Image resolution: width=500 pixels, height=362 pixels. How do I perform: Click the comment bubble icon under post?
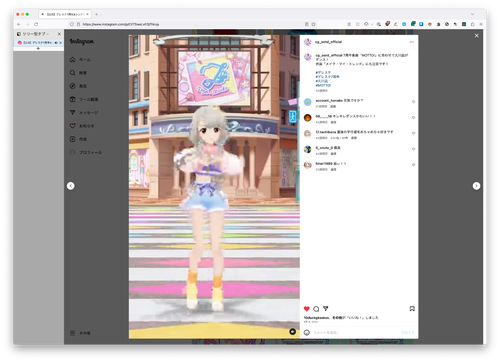click(x=316, y=309)
